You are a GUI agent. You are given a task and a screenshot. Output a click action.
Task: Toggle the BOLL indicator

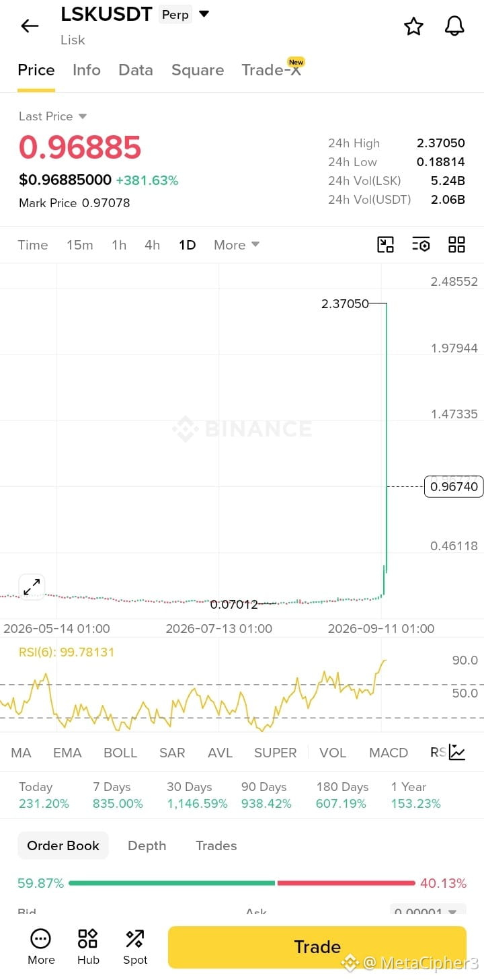coord(120,753)
